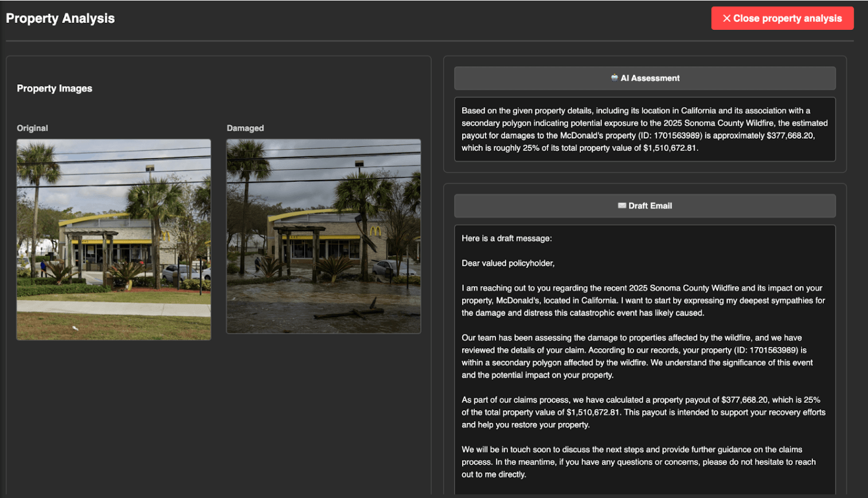This screenshot has width=868, height=498.
Task: Click the envelope icon beside Draft Email
Action: coord(622,205)
